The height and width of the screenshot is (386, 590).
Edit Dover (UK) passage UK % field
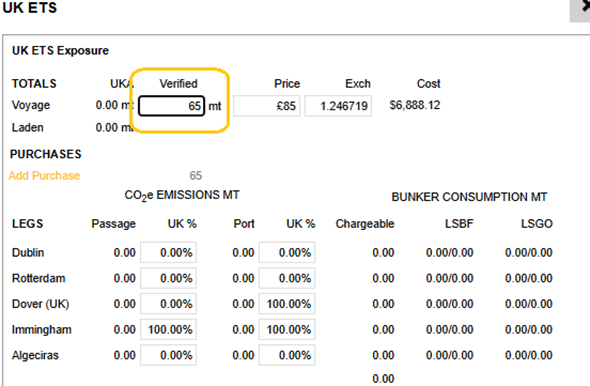[x=169, y=304]
